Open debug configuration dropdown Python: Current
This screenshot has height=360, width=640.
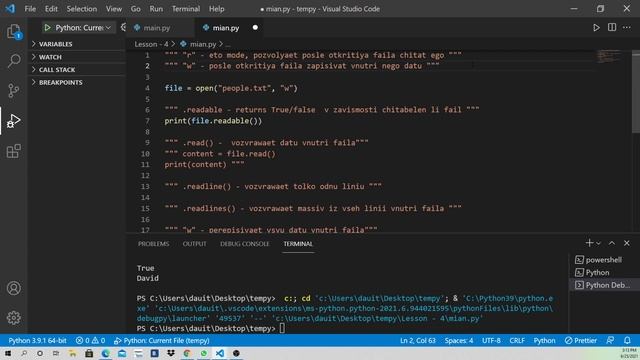click(x=83, y=28)
